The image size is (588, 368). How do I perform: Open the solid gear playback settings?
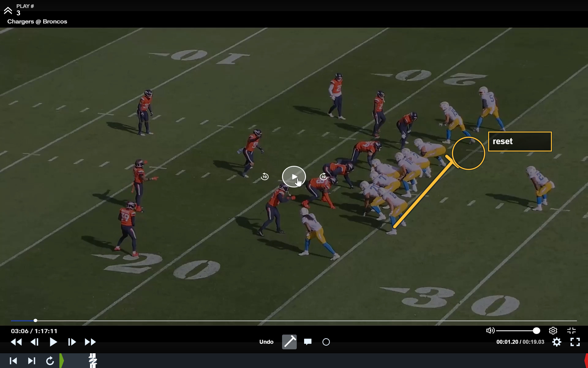(x=557, y=342)
